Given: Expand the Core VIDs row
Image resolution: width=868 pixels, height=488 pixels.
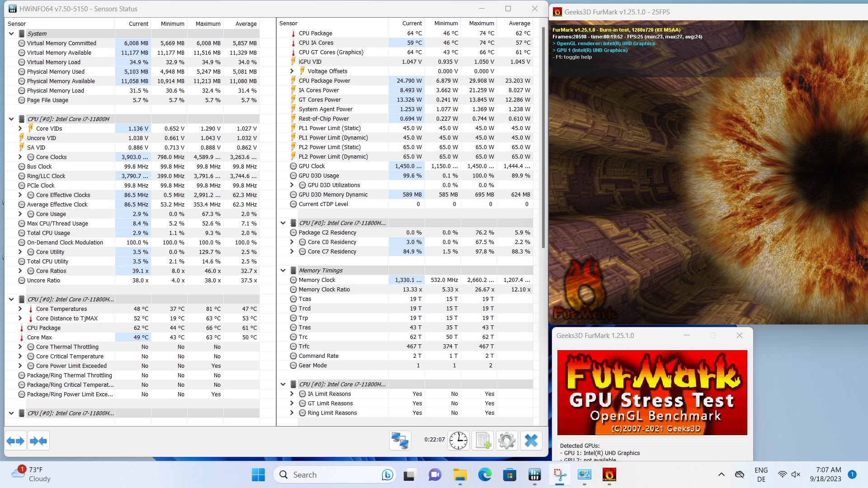Looking at the screenshot, I should [20, 128].
